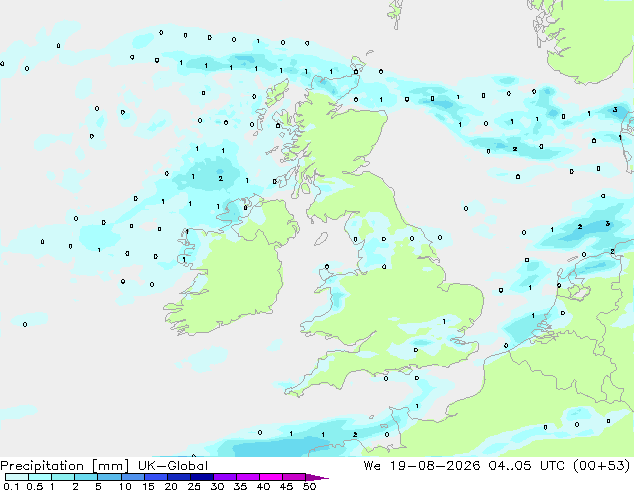
Task: Click legend label '50'
Action: click(x=309, y=486)
